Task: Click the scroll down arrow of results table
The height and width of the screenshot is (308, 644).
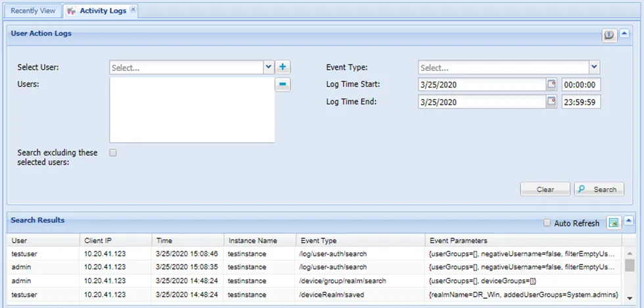Action: [x=630, y=297]
